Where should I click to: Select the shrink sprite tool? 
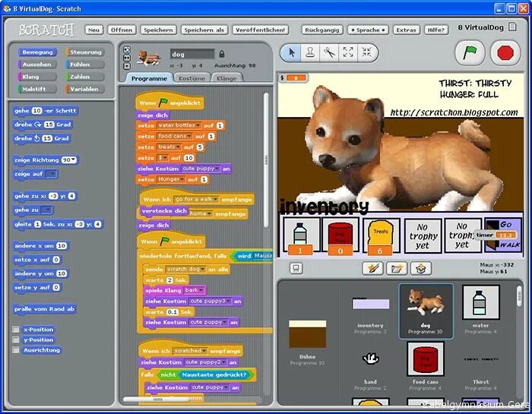click(366, 52)
